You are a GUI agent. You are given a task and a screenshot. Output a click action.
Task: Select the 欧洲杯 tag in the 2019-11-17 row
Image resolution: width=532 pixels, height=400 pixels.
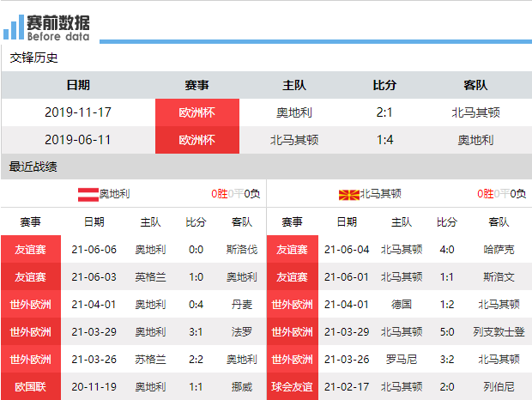(x=196, y=112)
